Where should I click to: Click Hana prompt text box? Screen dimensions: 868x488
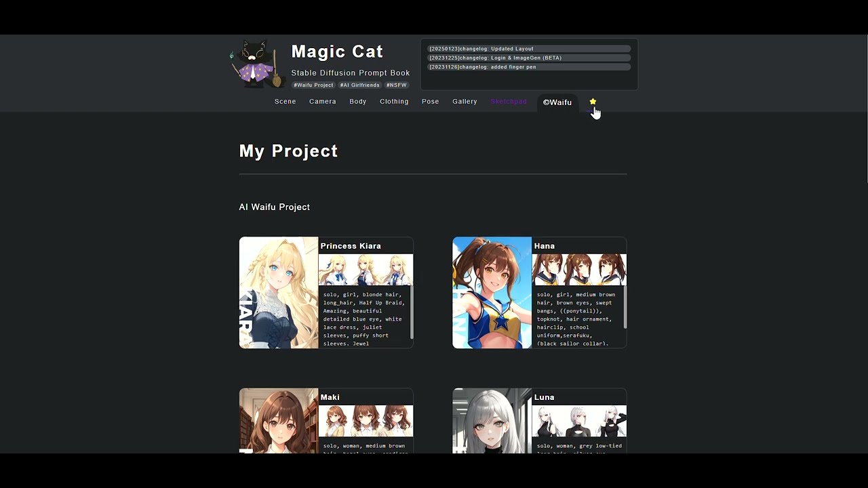[x=578, y=317]
